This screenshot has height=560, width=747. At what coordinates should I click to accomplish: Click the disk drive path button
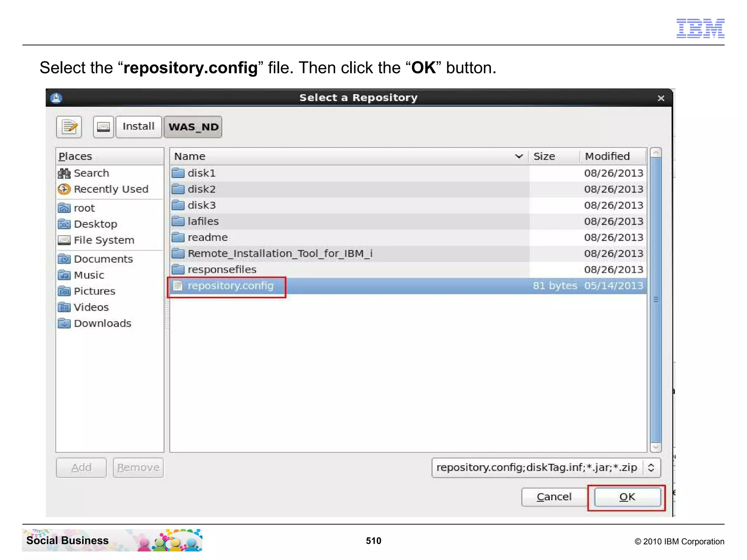click(x=103, y=127)
